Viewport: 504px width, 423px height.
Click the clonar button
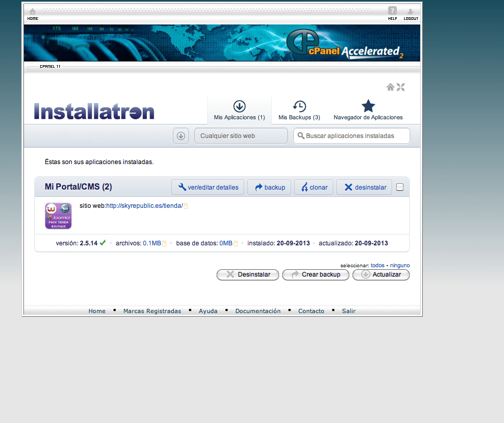[314, 187]
